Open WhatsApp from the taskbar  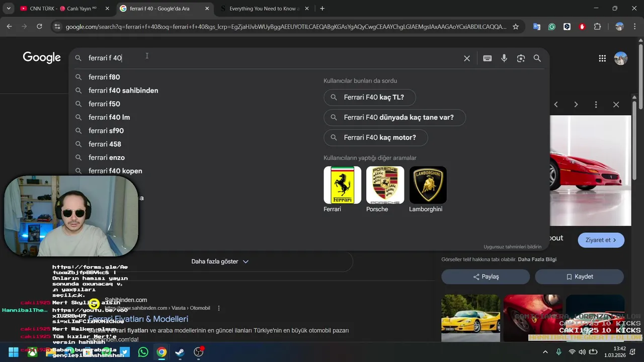click(x=143, y=352)
